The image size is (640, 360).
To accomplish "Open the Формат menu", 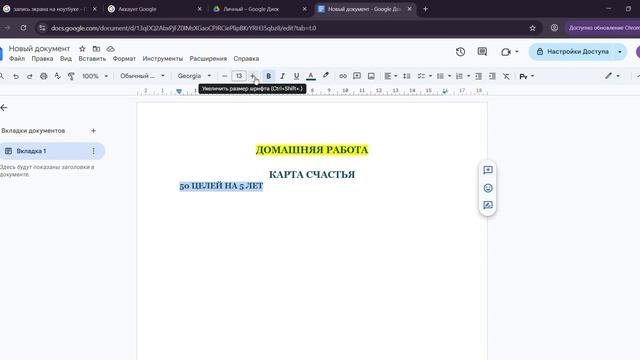I will (x=124, y=59).
